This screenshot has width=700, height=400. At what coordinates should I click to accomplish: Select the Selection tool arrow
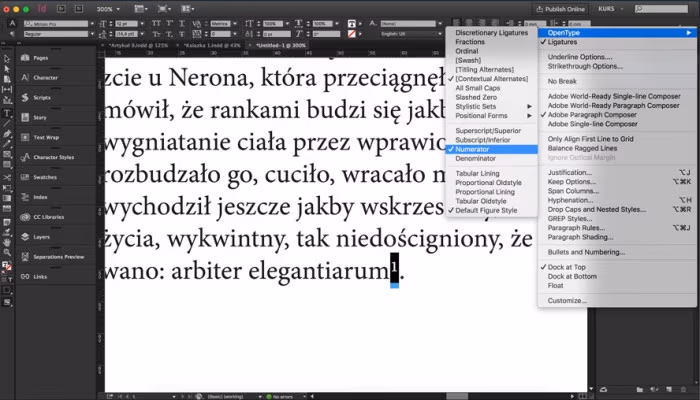7,58
